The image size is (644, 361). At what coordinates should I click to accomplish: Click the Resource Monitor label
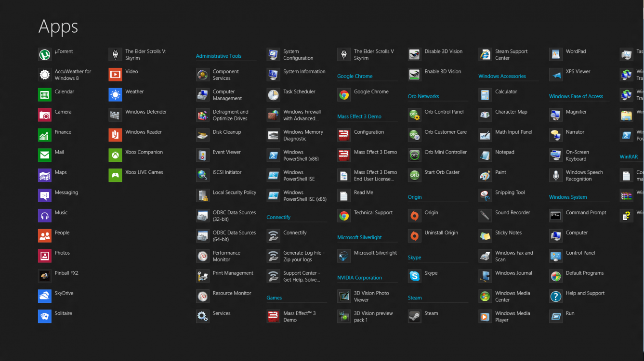[232, 293]
